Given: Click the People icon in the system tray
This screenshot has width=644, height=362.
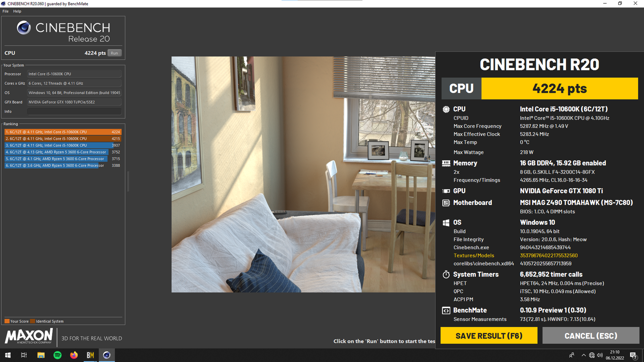Looking at the screenshot, I should pos(572,355).
